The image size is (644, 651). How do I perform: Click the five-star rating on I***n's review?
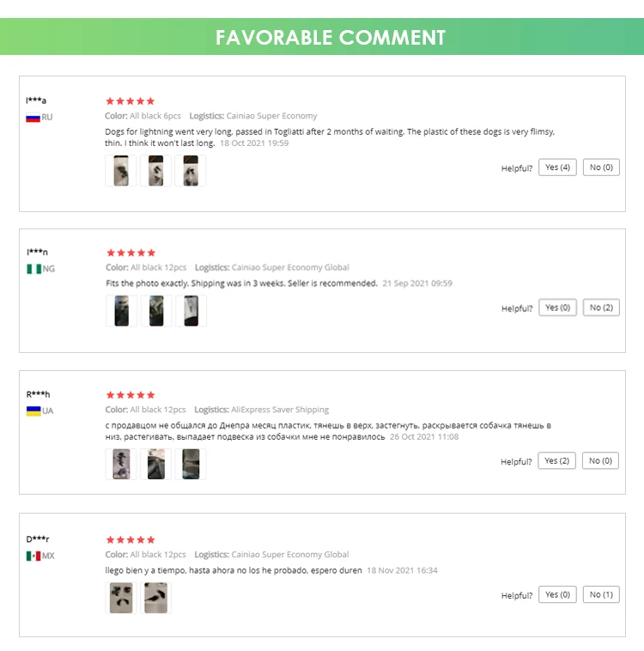pos(131,253)
